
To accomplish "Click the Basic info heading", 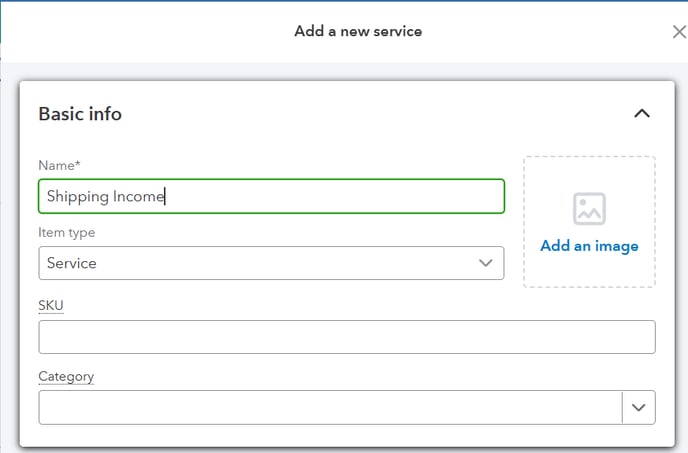I will click(x=80, y=114).
